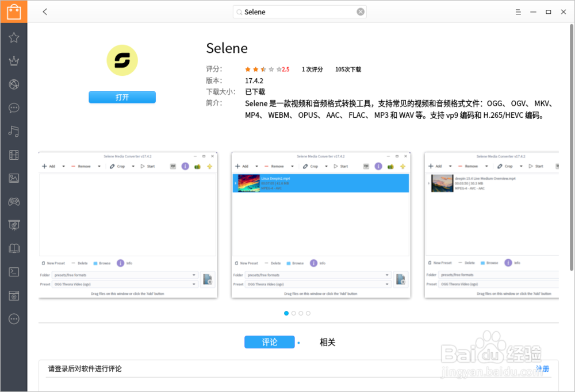
Task: Select the second screenshot pagination dot
Action: tap(294, 313)
